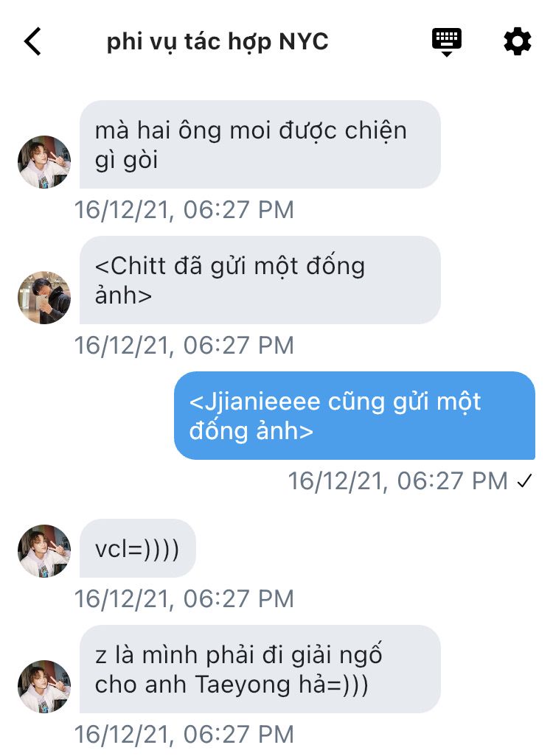Hide keyboard with the keyboard icon
Image resolution: width=553 pixels, height=756 pixels.
[x=446, y=42]
